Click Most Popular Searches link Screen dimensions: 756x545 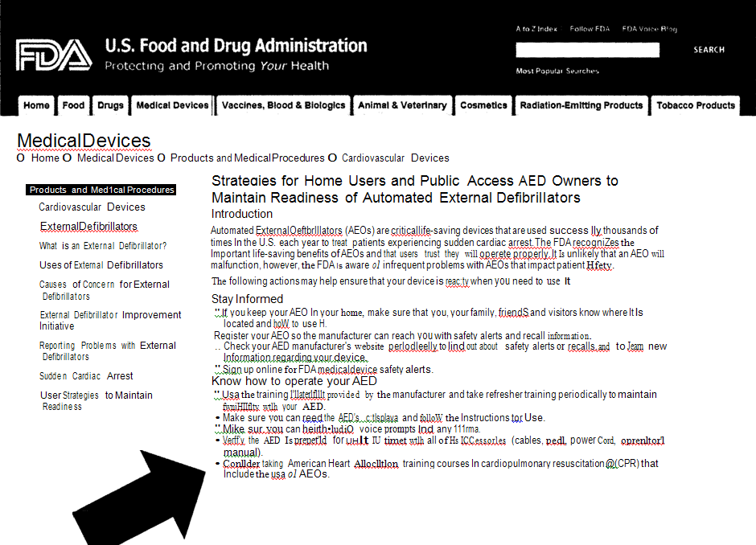[557, 72]
